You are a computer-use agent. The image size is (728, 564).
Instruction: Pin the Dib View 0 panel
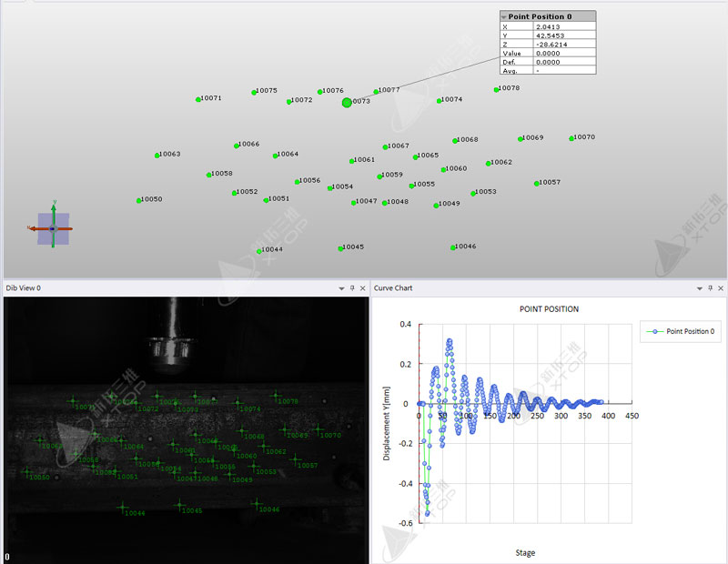click(x=352, y=288)
